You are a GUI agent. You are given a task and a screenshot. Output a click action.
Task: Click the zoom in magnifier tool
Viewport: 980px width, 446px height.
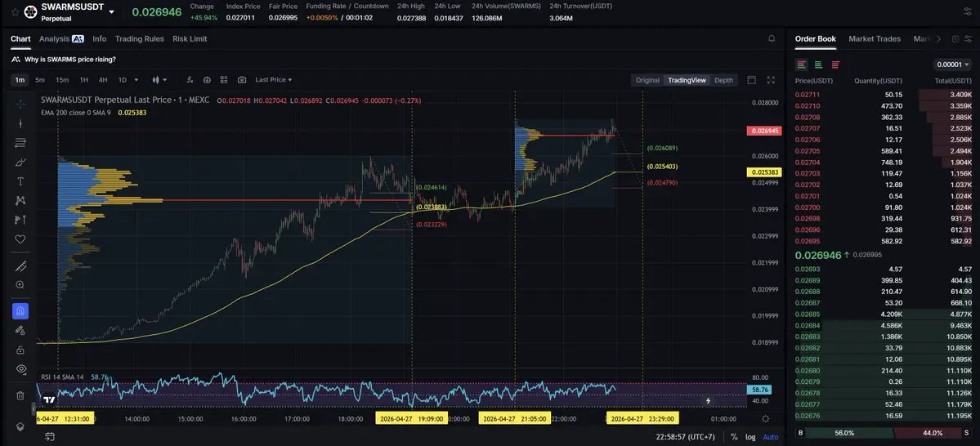coord(20,285)
